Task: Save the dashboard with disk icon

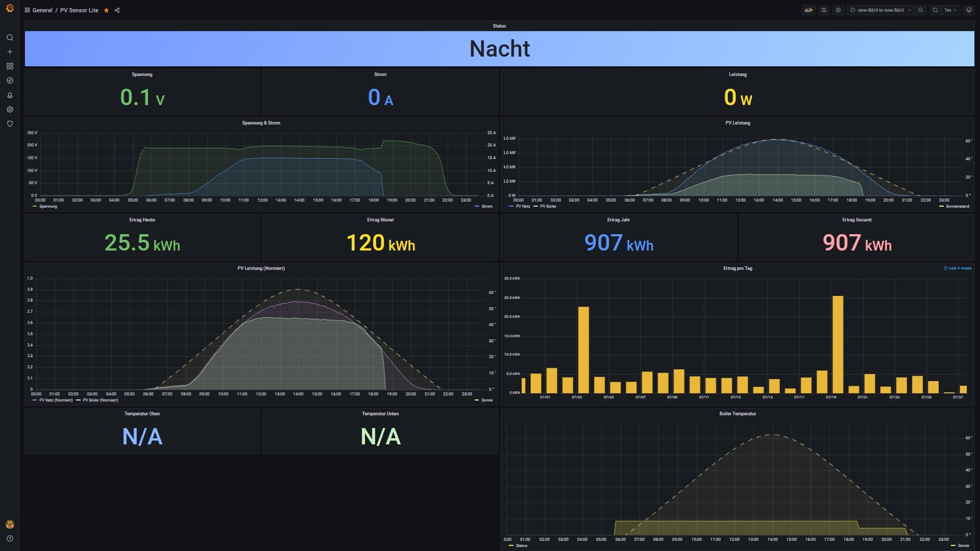Action: pyautogui.click(x=824, y=10)
